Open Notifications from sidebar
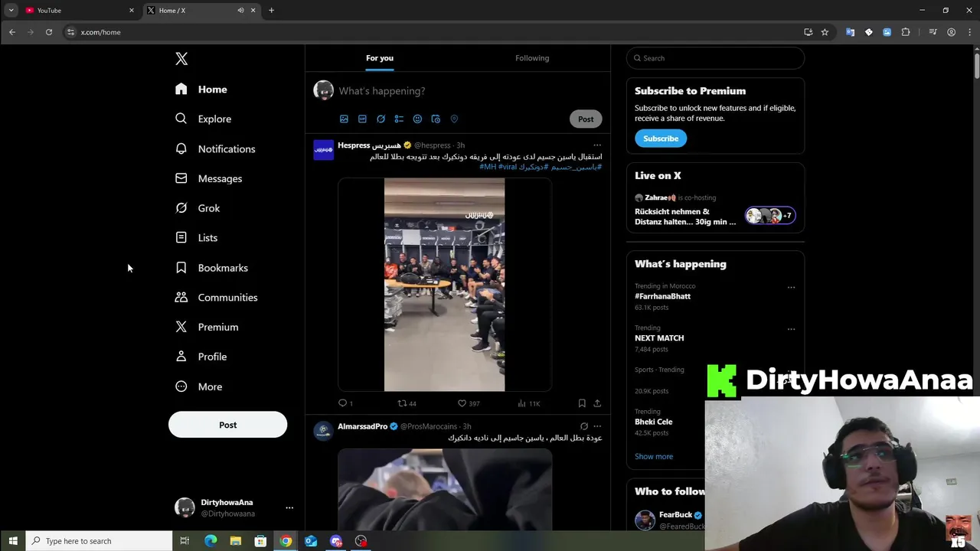Viewport: 980px width, 551px height. click(x=215, y=148)
